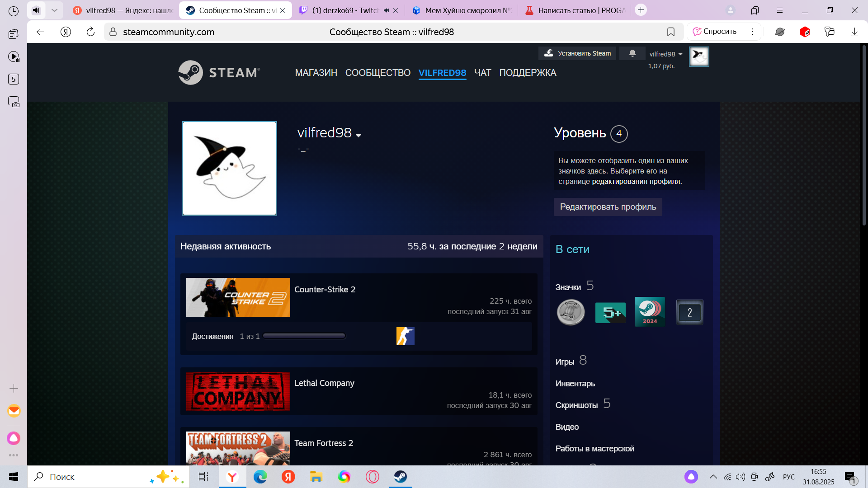Click the Counter-Strike 2 achievements progress bar

point(304,336)
